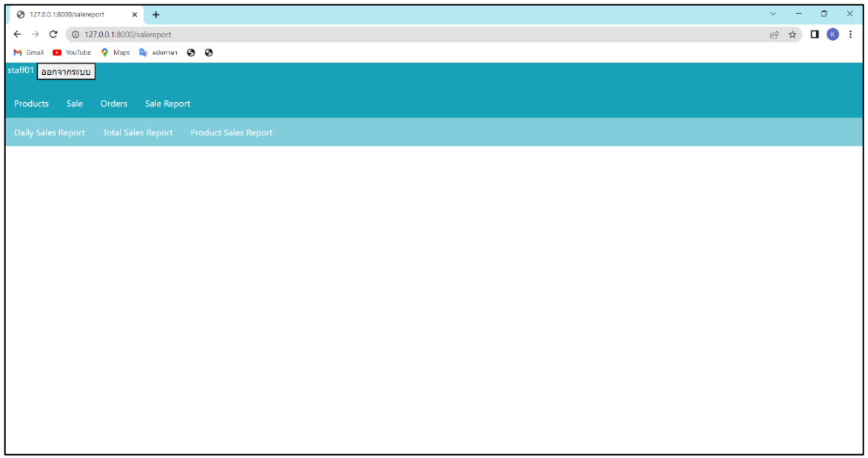
Task: Open the browser profile avatar
Action: [832, 34]
